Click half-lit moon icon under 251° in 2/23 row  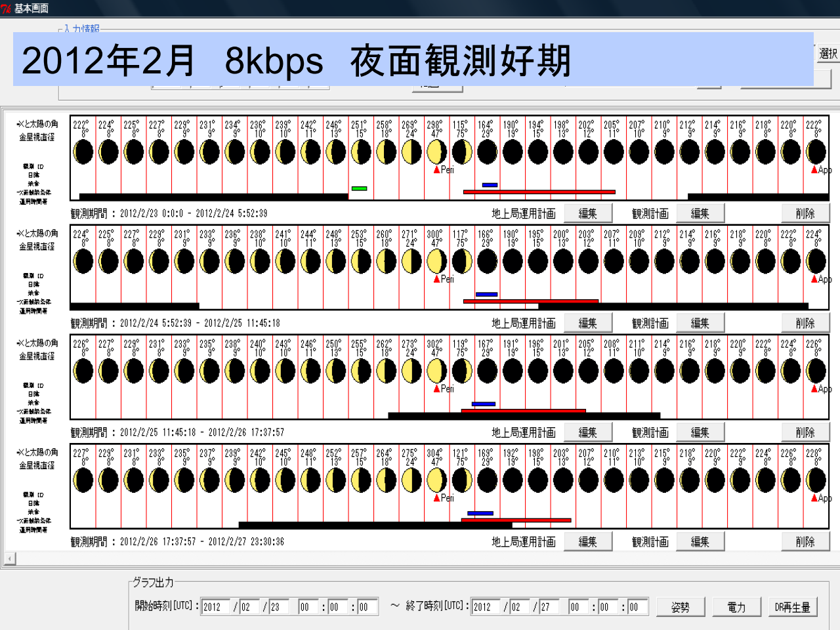point(360,152)
